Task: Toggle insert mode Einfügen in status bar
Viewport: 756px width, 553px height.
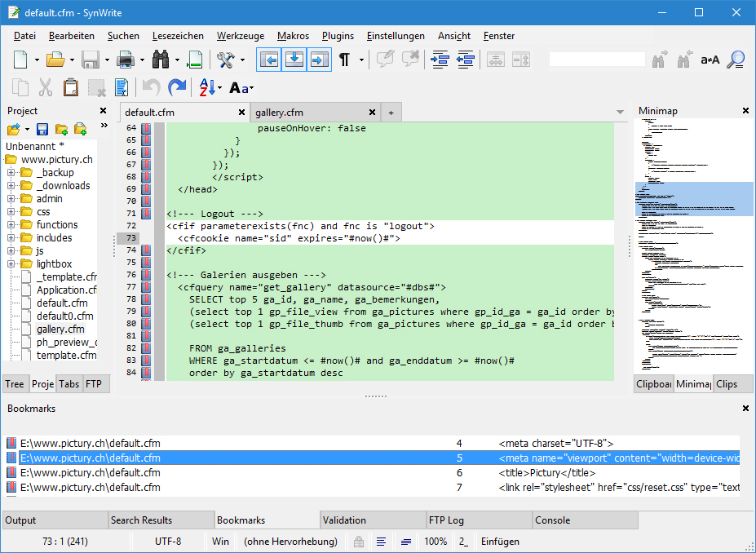Action: tap(500, 542)
